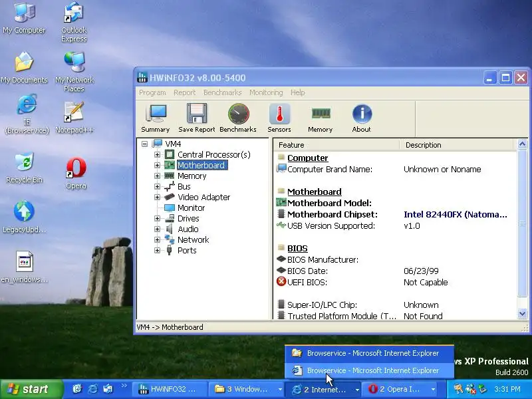Open the Help menu

click(x=297, y=92)
